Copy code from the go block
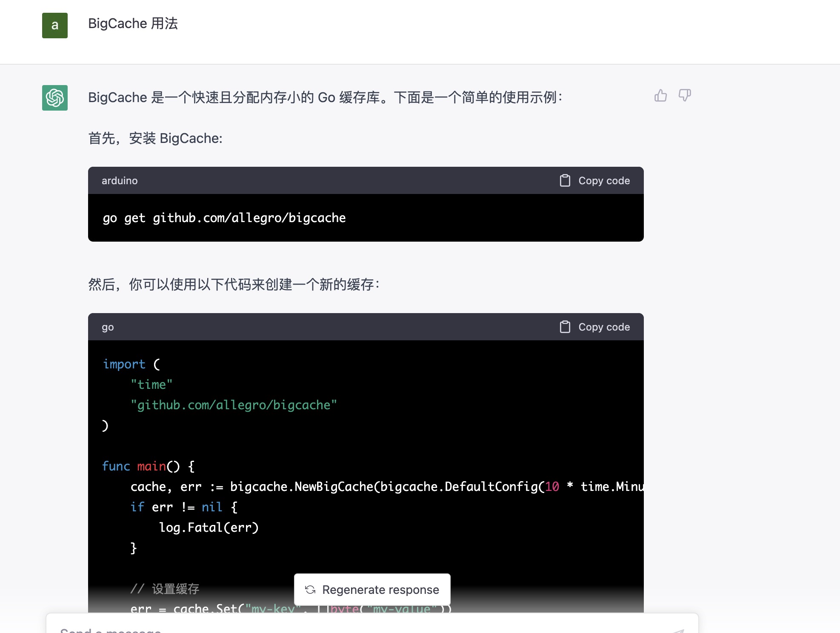The width and height of the screenshot is (840, 633). tap(595, 327)
